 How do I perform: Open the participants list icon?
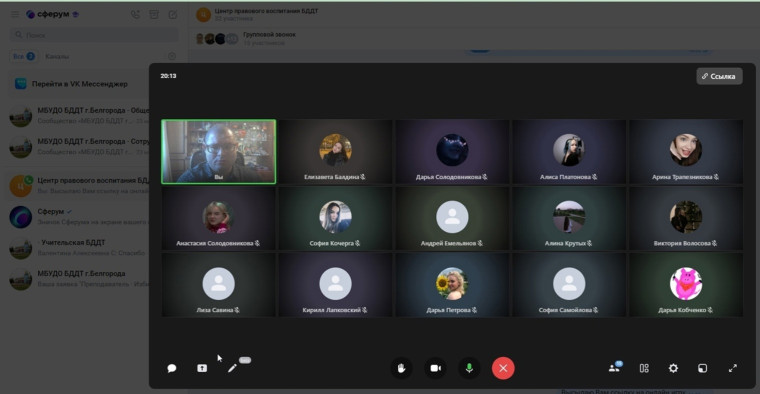click(x=614, y=368)
